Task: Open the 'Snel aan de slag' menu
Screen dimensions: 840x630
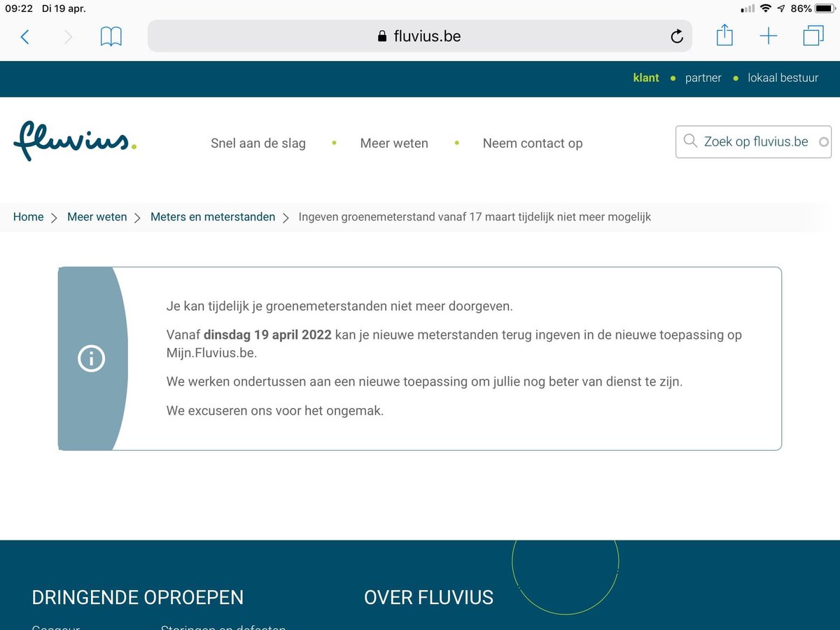Action: tap(258, 143)
